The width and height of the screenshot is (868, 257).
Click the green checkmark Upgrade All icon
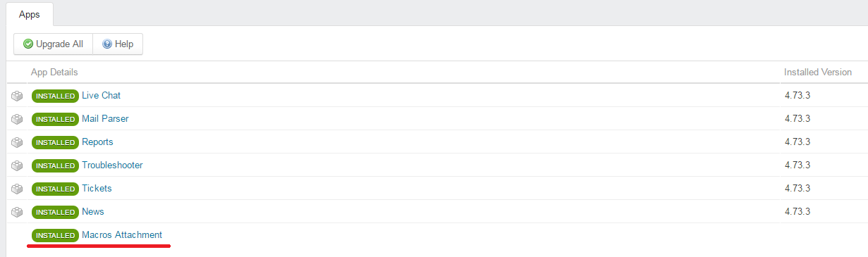(x=28, y=44)
